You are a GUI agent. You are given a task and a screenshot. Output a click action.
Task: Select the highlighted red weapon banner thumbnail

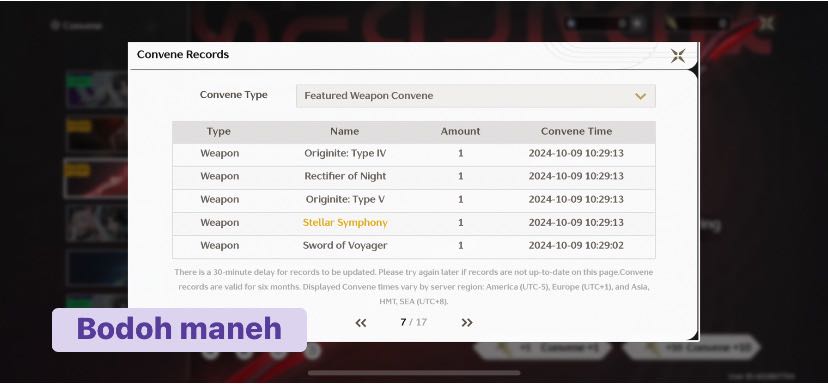(x=96, y=178)
